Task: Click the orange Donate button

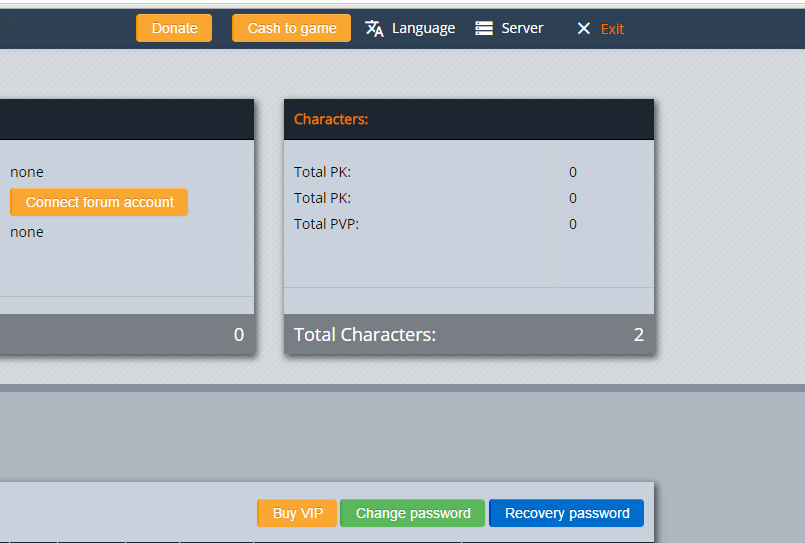Action: [x=174, y=28]
